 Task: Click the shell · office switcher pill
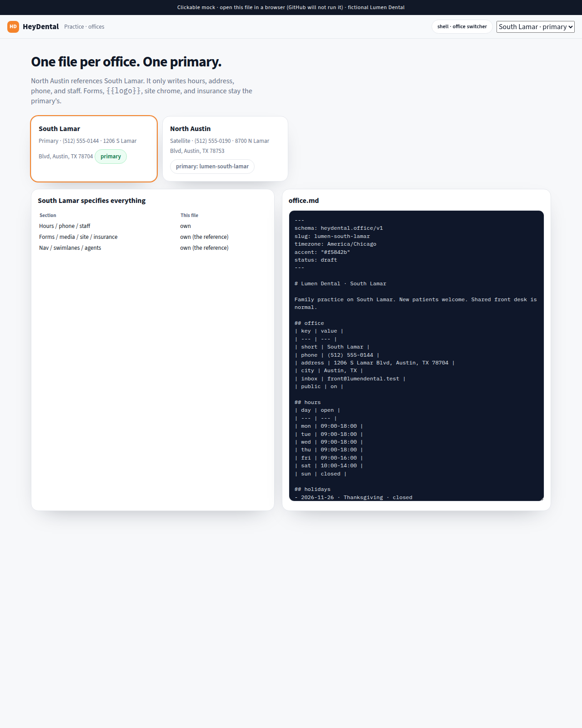462,26
